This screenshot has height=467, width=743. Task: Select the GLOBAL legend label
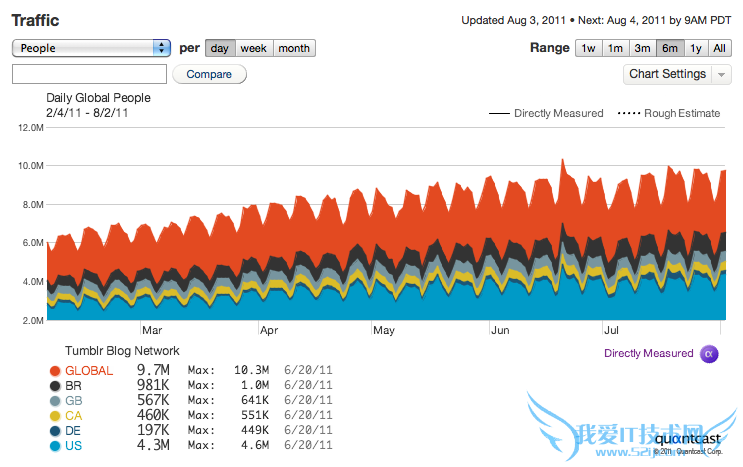pyautogui.click(x=89, y=371)
